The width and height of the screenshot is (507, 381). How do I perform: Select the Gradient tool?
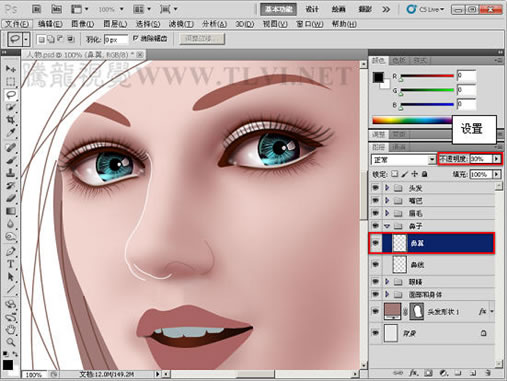click(11, 211)
